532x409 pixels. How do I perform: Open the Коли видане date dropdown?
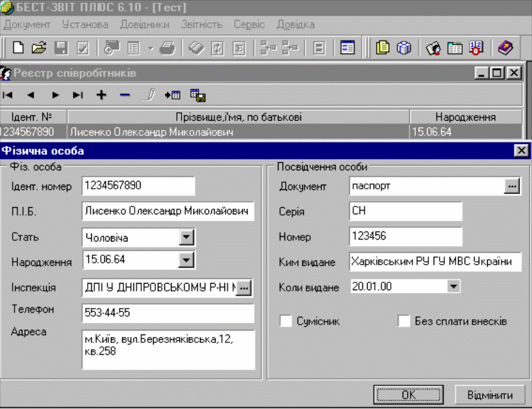(x=453, y=287)
